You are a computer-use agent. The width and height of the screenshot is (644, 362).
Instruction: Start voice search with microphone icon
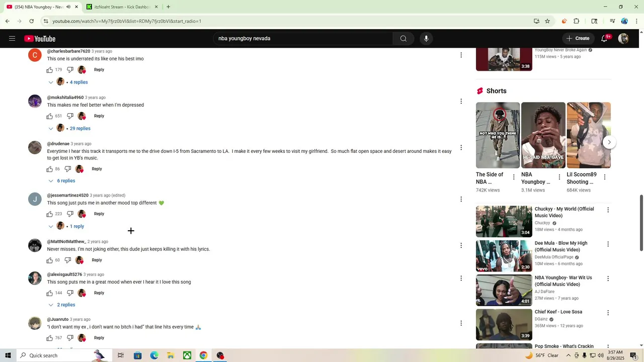(x=426, y=39)
